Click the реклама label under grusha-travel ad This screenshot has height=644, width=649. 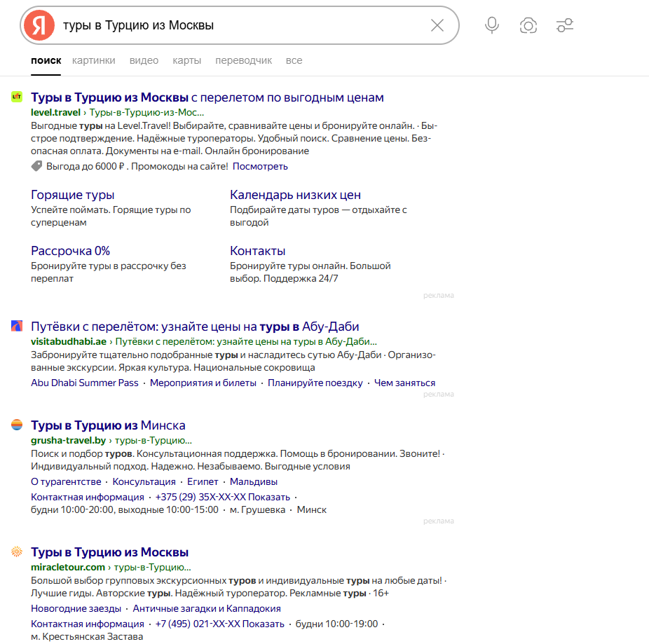tap(438, 521)
